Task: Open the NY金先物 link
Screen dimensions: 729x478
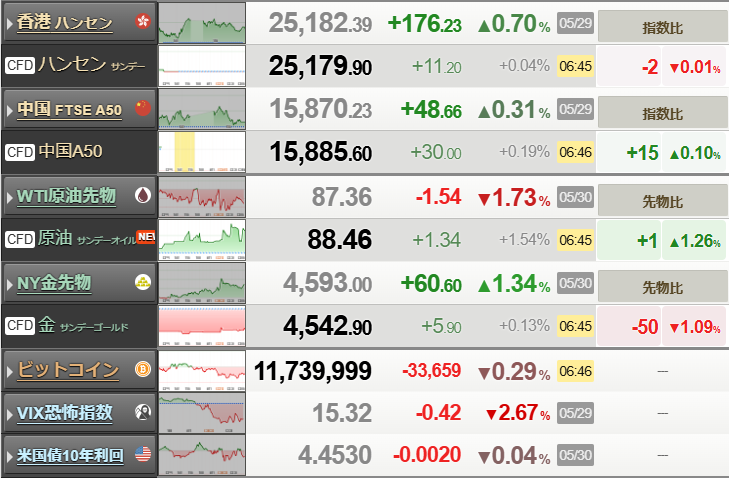Action: (54, 283)
